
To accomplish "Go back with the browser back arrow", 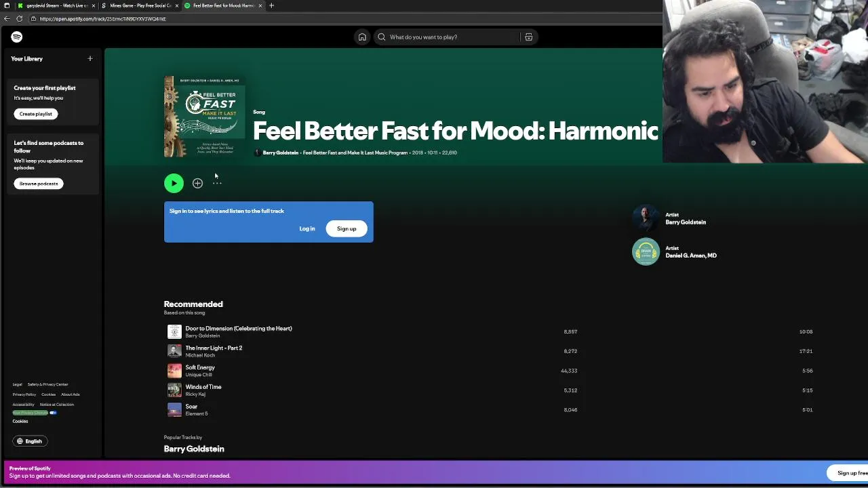I will pyautogui.click(x=7, y=19).
